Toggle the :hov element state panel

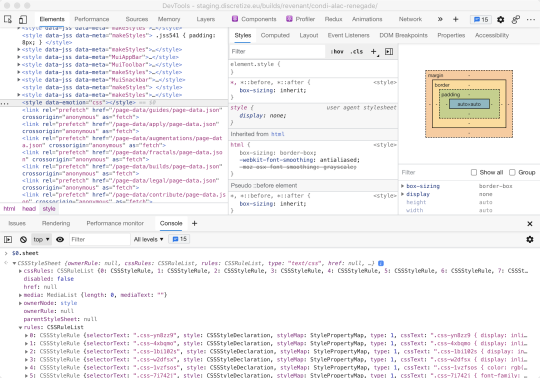pyautogui.click(x=337, y=52)
